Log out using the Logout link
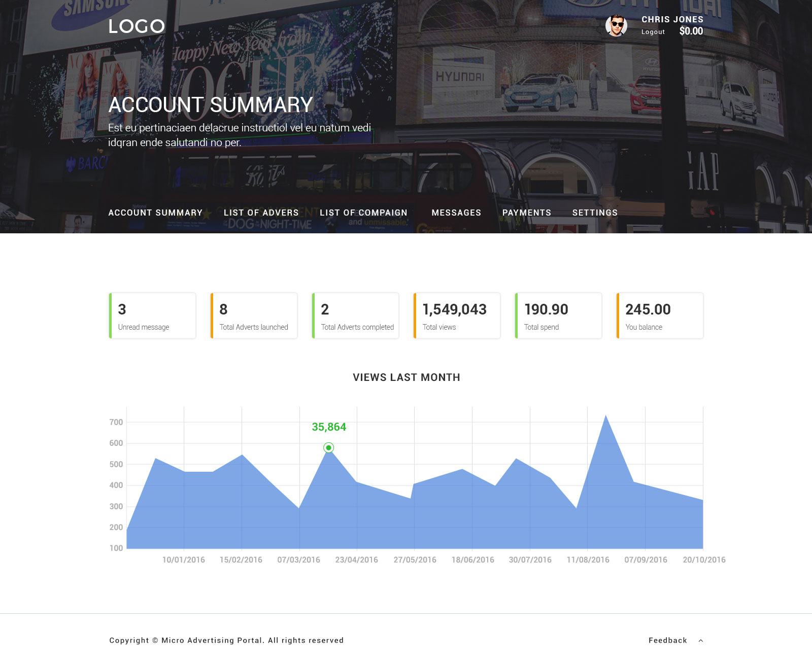Screen dimensions: 812x667 (652, 32)
